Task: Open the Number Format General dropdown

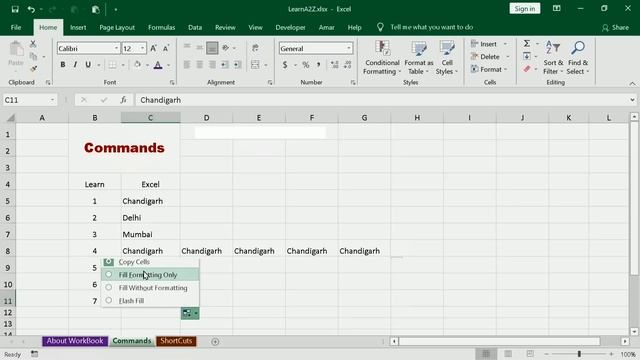Action: coord(349,48)
